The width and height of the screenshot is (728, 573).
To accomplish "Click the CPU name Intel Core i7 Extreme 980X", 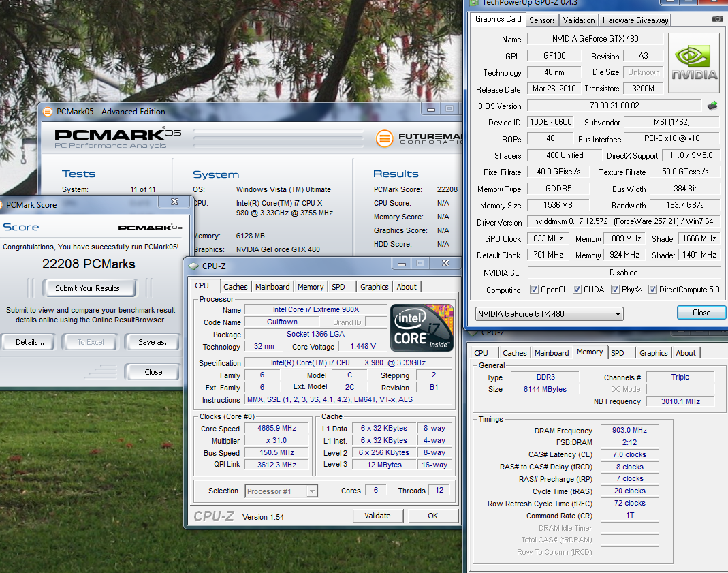I will pos(316,309).
